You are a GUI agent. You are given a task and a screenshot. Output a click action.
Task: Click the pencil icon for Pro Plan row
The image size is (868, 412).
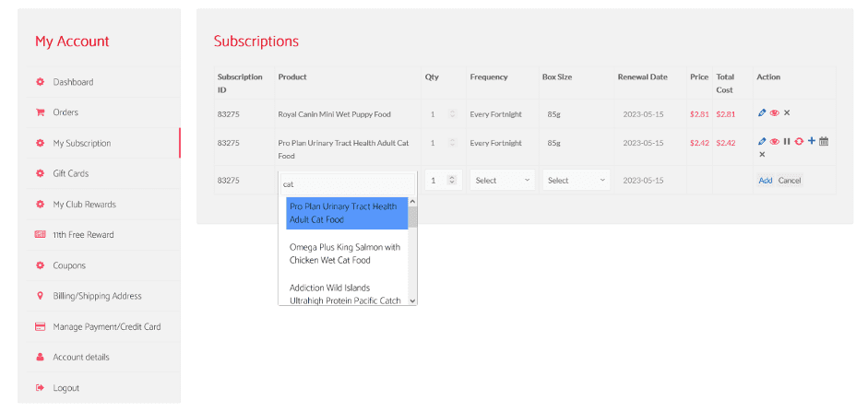(762, 142)
